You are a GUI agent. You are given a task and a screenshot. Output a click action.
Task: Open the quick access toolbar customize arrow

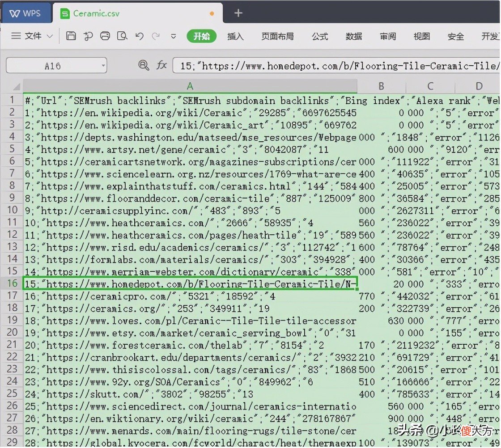[x=174, y=36]
